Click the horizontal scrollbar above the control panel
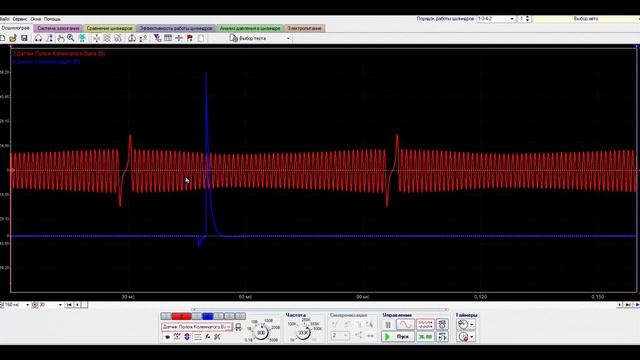 tap(320, 309)
